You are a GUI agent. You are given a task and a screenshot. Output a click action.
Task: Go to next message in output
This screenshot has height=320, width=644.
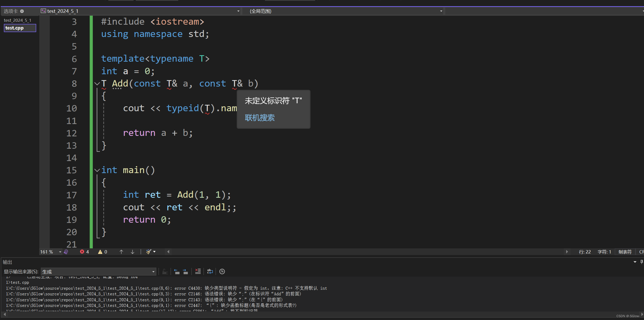pos(185,271)
